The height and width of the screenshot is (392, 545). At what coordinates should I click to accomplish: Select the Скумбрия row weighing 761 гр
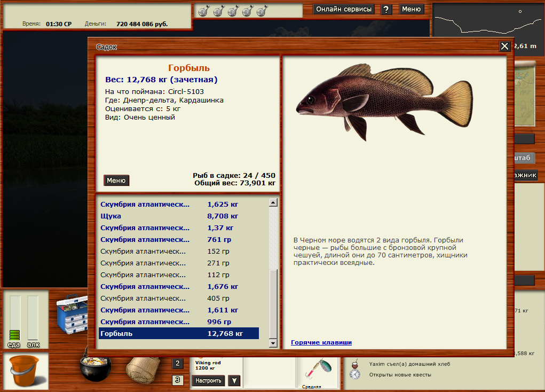coord(179,240)
